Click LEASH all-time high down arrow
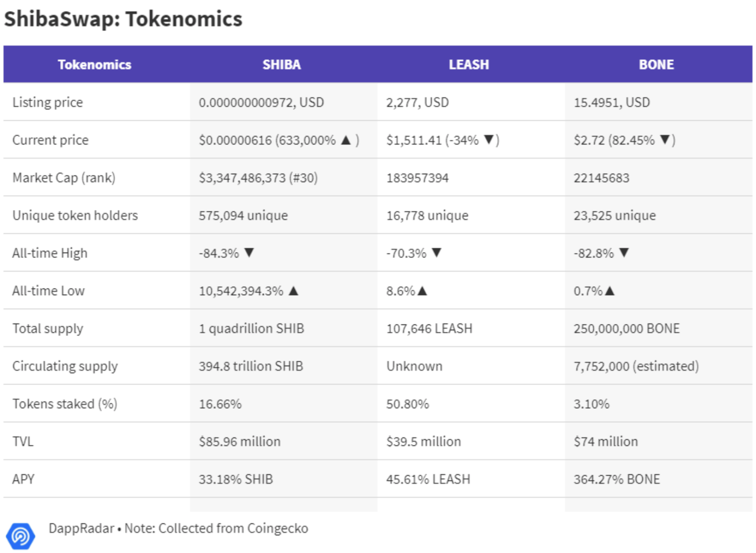The image size is (756, 553). (x=437, y=252)
